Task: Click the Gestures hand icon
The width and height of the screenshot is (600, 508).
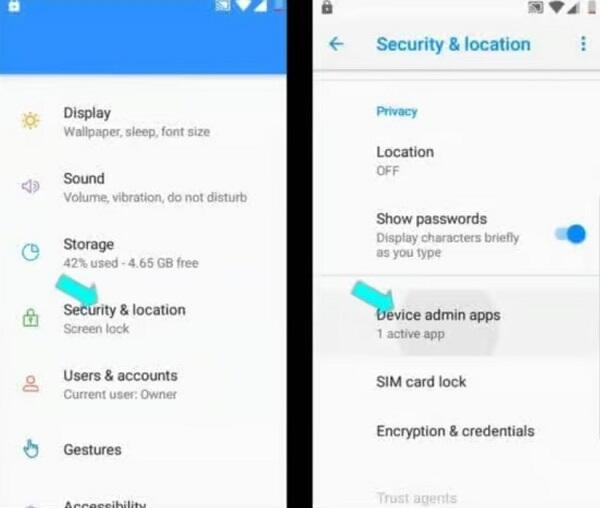Action: (x=31, y=449)
